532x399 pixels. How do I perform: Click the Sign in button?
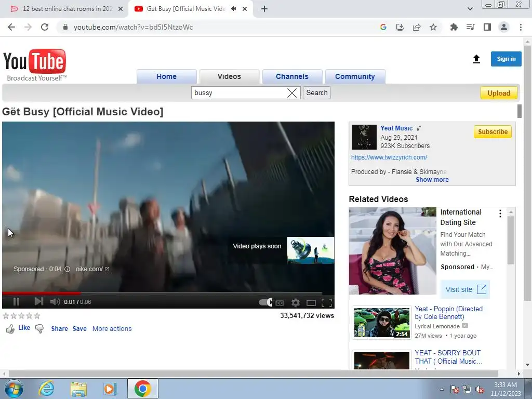[506, 59]
